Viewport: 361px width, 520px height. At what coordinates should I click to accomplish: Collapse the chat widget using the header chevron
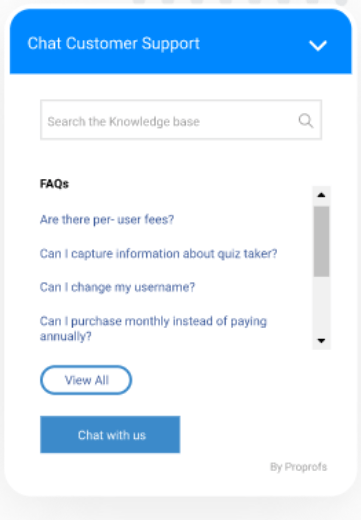318,45
